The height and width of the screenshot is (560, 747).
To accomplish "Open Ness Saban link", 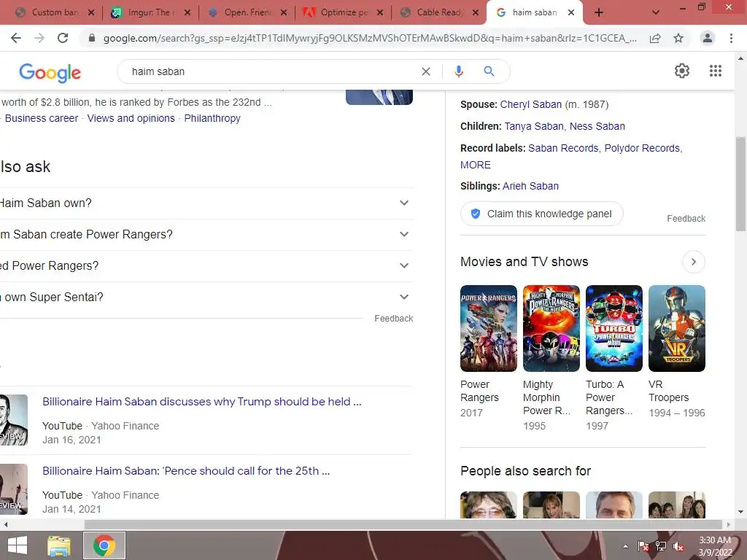I will 597,126.
